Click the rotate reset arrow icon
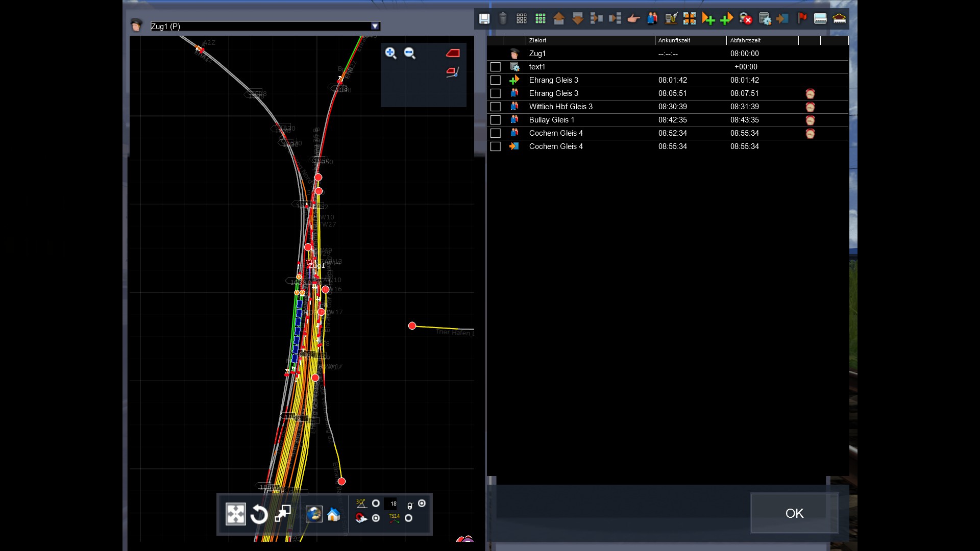Image resolution: width=980 pixels, height=551 pixels. (259, 514)
